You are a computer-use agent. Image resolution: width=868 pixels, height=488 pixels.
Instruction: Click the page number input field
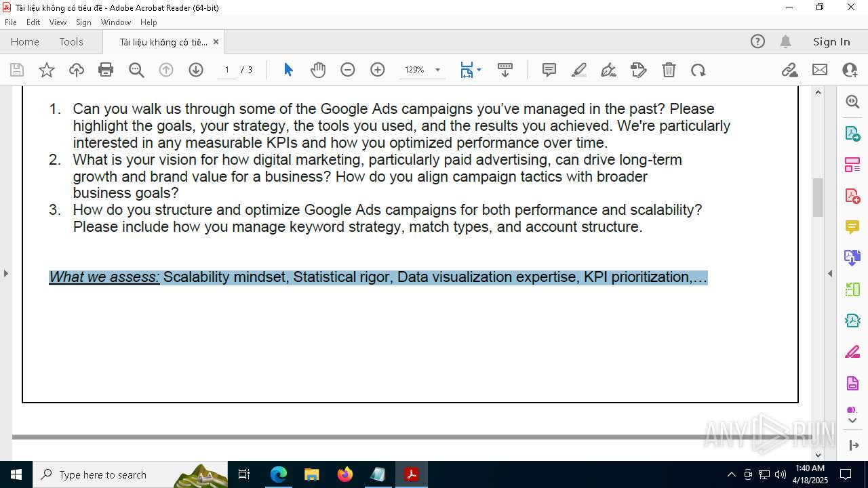click(x=226, y=70)
